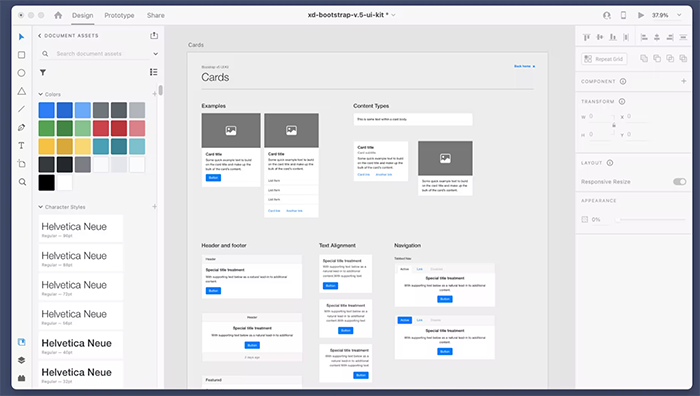Viewport: 700px width, 396px height.
Task: Select the Zoom magnifier tool
Action: coord(22,182)
